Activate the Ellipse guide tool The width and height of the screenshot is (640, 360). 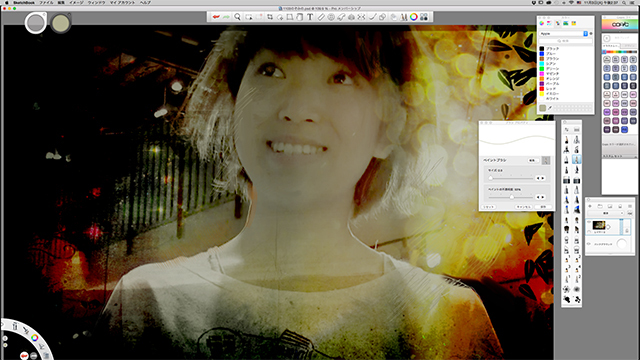[331, 17]
